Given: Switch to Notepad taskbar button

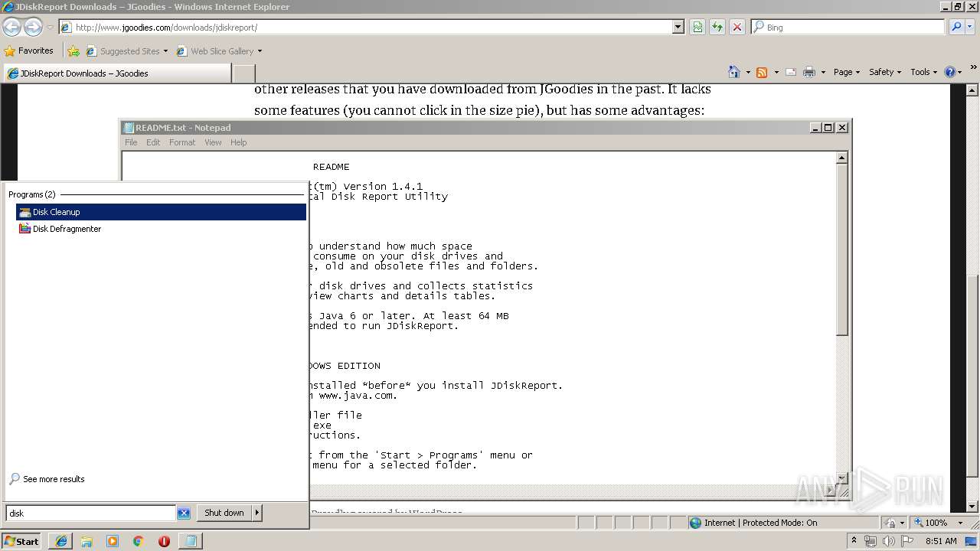Looking at the screenshot, I should [x=190, y=541].
